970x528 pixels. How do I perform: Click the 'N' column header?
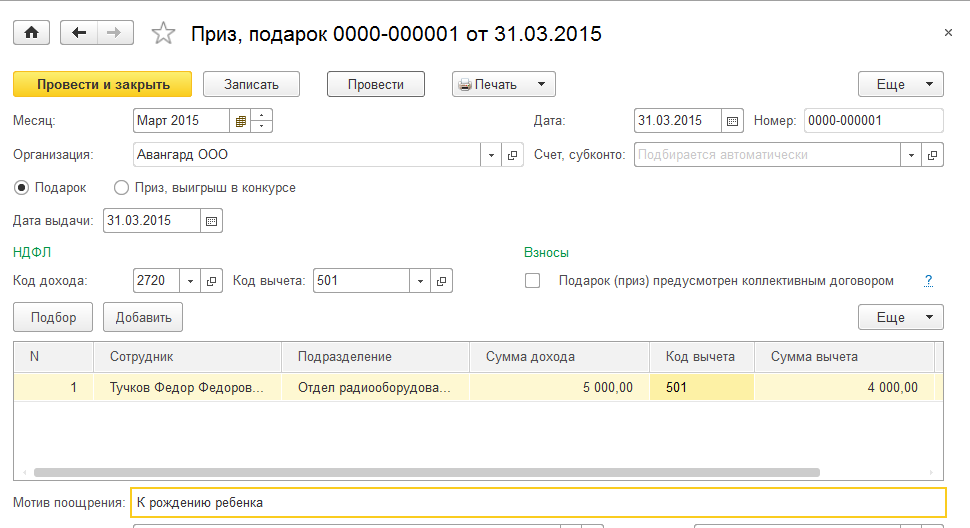click(x=53, y=357)
